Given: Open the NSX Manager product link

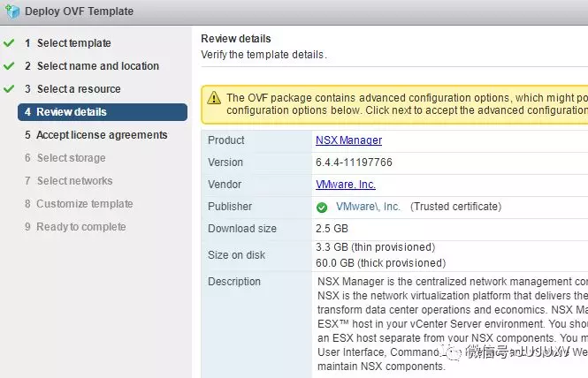Looking at the screenshot, I should pyautogui.click(x=348, y=140).
